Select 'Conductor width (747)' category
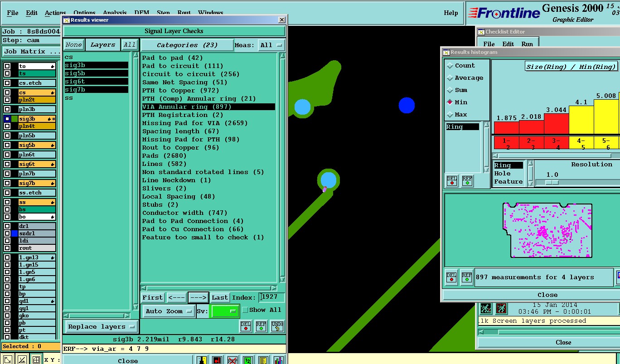Image resolution: width=620 pixels, height=364 pixels. [x=185, y=213]
